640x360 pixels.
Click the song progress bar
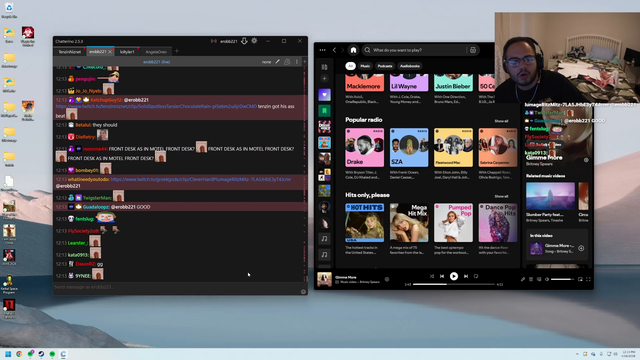454,284
